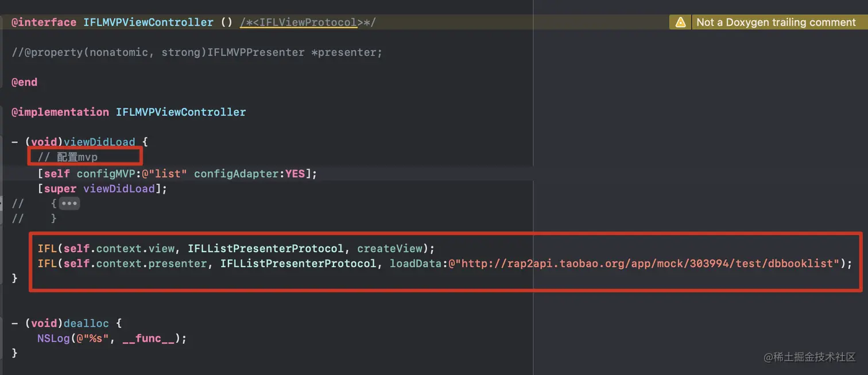Click the IFLViewProtocol commented protocol name
Screen dimensions: 868x375
(309, 22)
